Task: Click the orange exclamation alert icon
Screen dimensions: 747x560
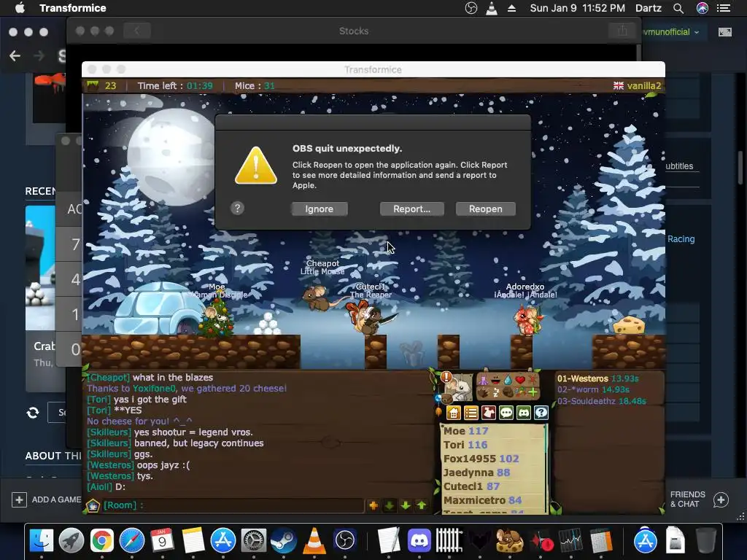Action: (x=446, y=377)
